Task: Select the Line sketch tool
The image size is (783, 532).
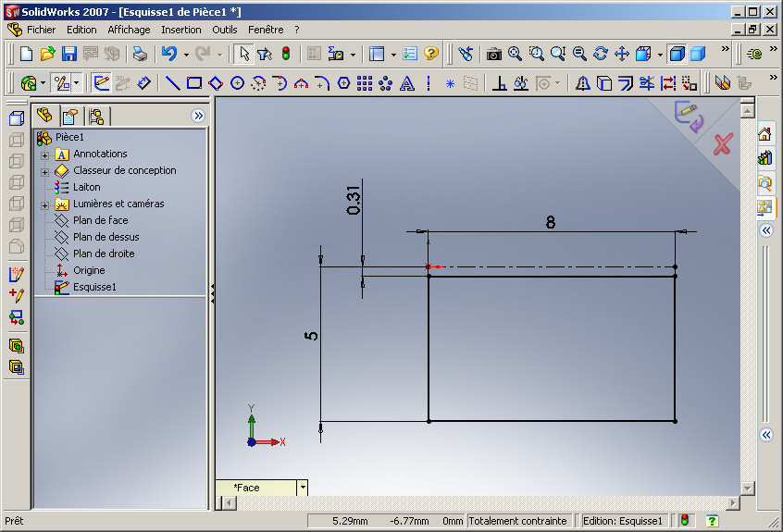Action: point(172,83)
